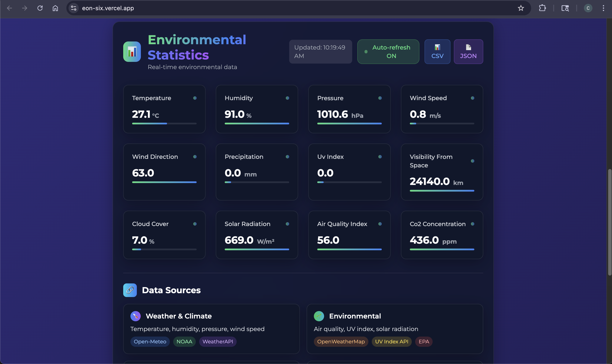Go to the browser home page
This screenshot has width=612, height=364.
click(x=55, y=8)
